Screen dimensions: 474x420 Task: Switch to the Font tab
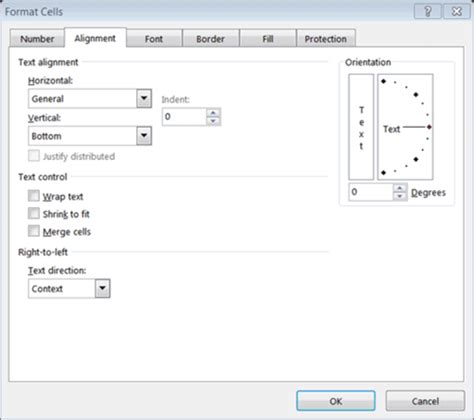tap(154, 39)
